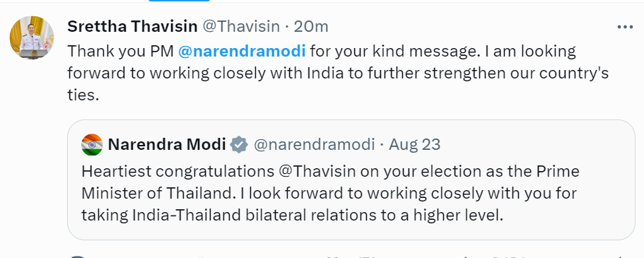
Task: Click the Narendra Modi name in quote
Action: [x=167, y=145]
